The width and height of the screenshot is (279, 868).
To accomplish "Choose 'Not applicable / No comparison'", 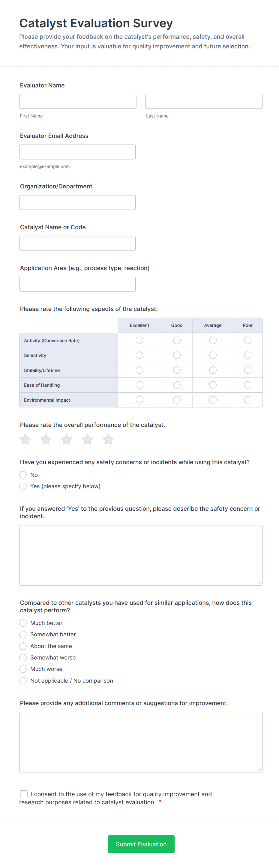I will pyautogui.click(x=23, y=681).
